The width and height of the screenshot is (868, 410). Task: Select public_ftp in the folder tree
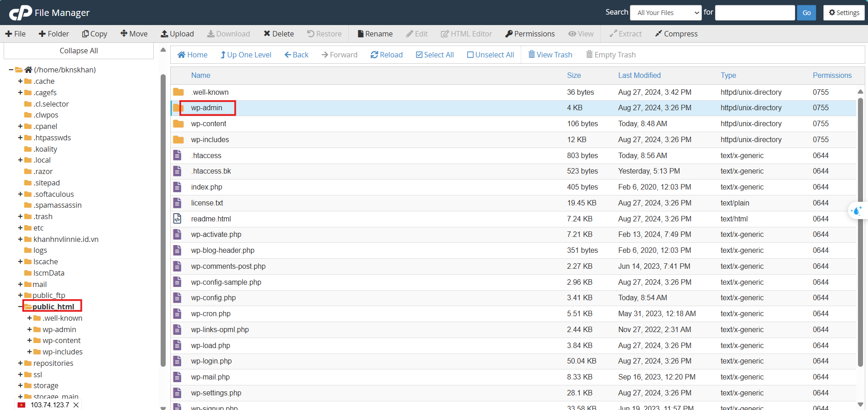point(49,295)
